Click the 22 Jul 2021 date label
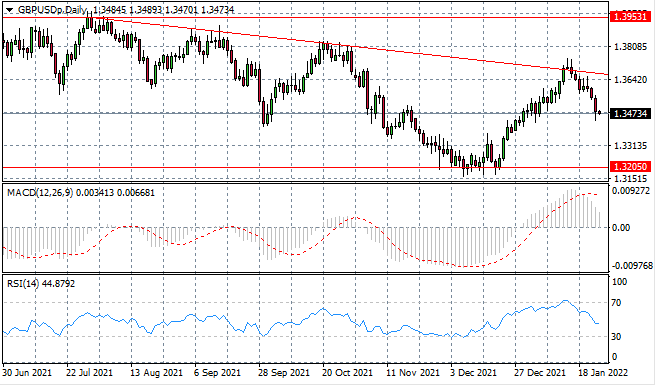 click(90, 372)
